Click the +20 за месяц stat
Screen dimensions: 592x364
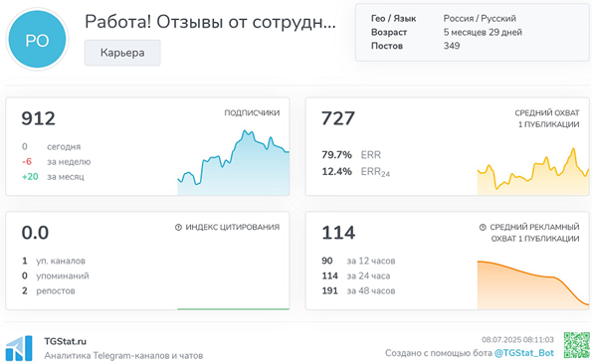click(x=53, y=177)
